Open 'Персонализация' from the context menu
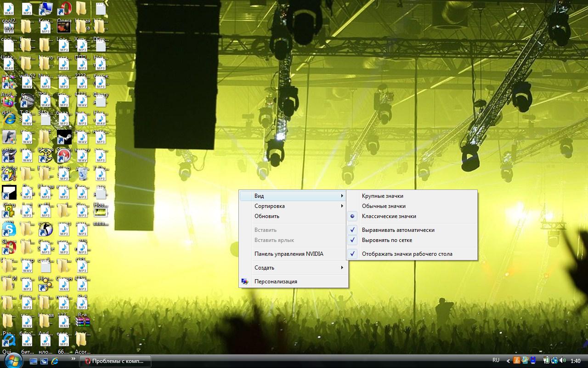588x368 pixels. coord(293,282)
